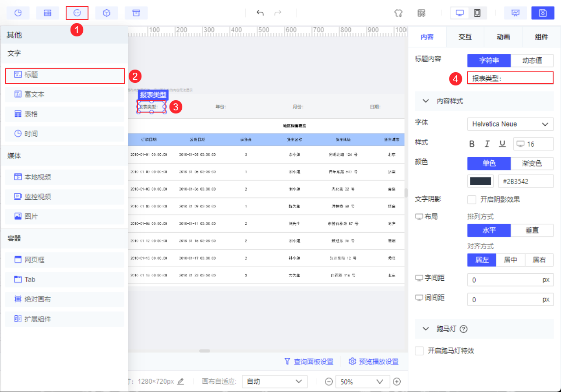
Task: Switch to desktop PC layout
Action: [x=460, y=13]
